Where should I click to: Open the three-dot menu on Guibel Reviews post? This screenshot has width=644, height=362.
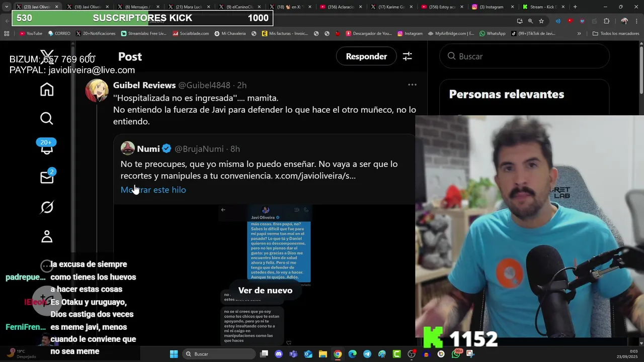click(412, 84)
